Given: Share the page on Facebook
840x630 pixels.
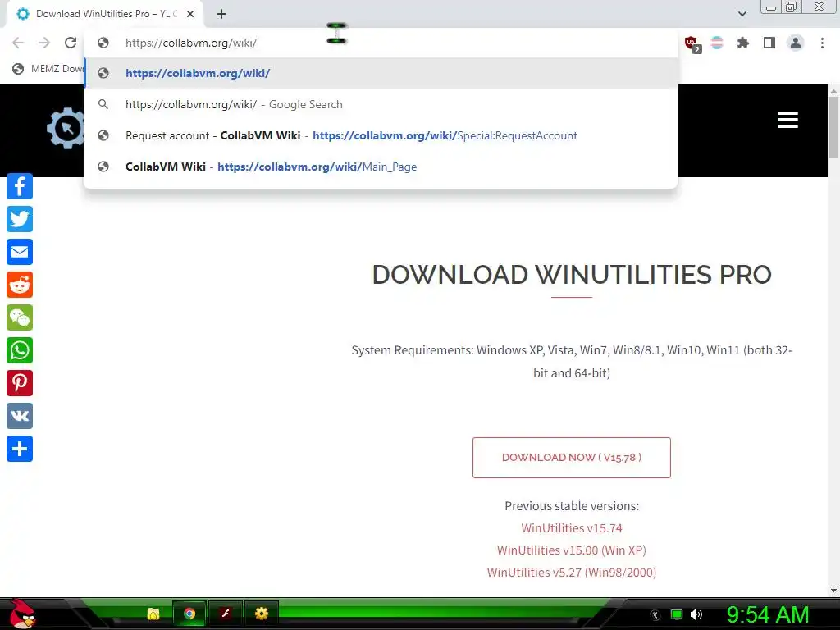Looking at the screenshot, I should 20,186.
